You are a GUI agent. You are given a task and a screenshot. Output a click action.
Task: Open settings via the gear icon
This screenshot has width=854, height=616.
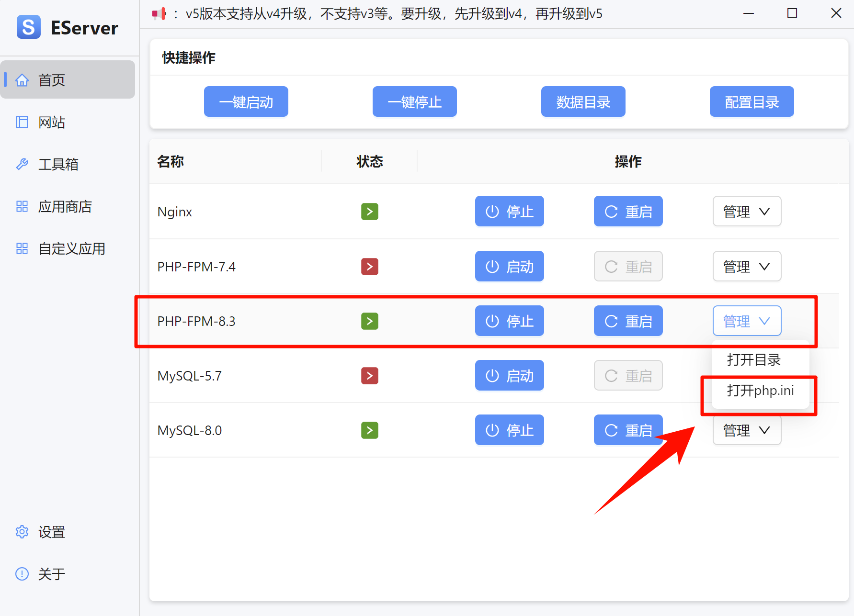[22, 532]
